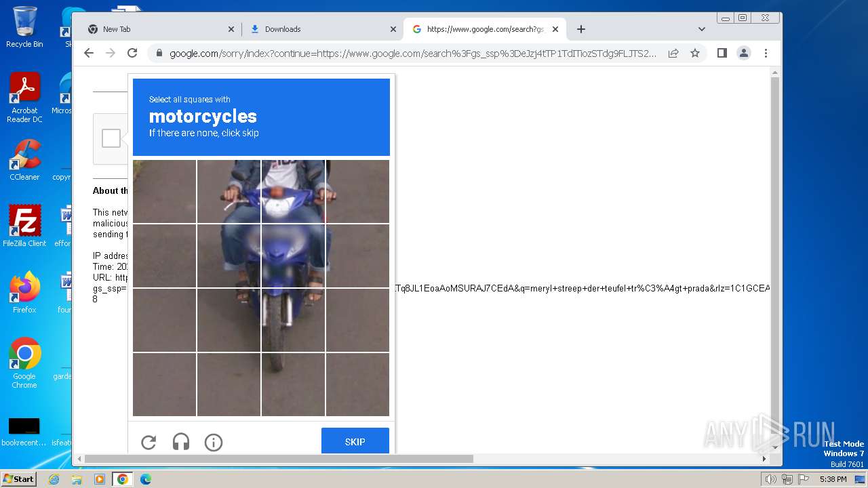This screenshot has width=868, height=488.
Task: Click the taskbar clock 5:38 PM
Action: [x=833, y=479]
